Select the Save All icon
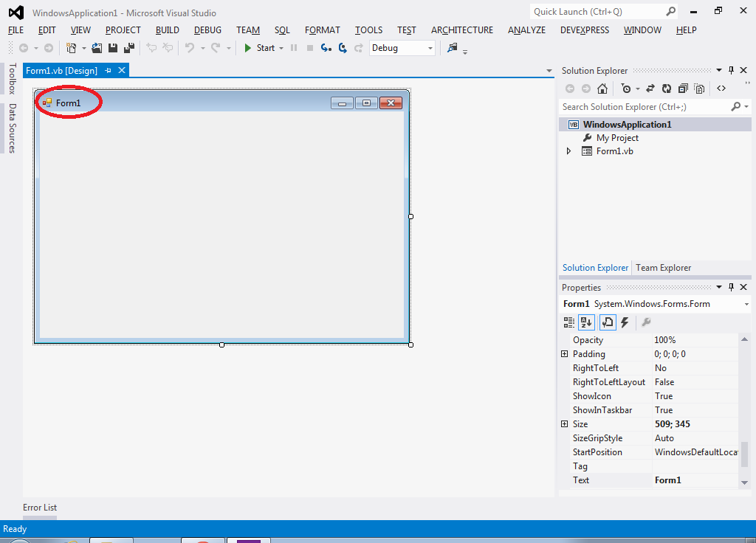The width and height of the screenshot is (756, 543). click(127, 47)
